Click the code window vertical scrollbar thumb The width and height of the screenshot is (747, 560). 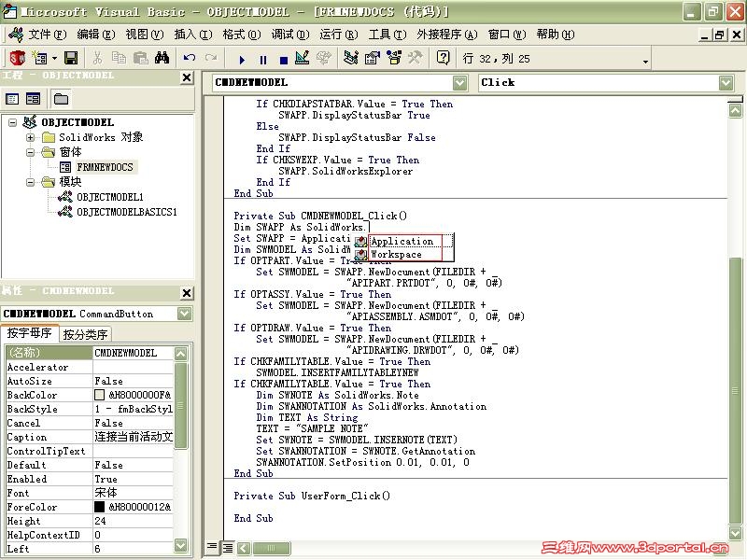click(x=735, y=390)
